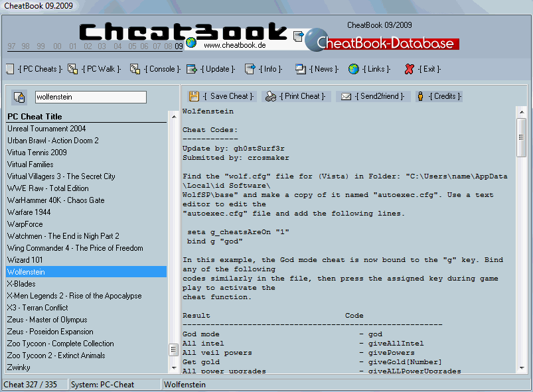Click the cheat text scroll down arrow
The image size is (533, 392).
522,368
